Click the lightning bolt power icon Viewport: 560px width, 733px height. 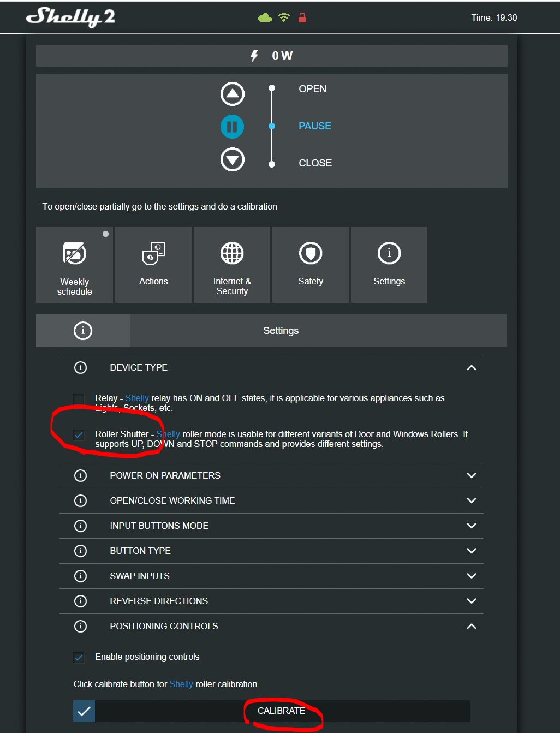pos(254,56)
